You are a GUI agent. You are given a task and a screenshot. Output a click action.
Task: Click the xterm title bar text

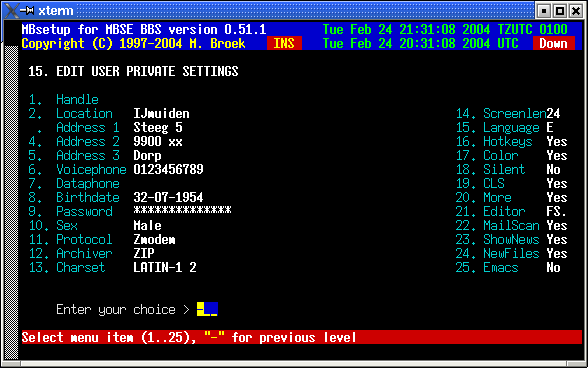pos(56,11)
